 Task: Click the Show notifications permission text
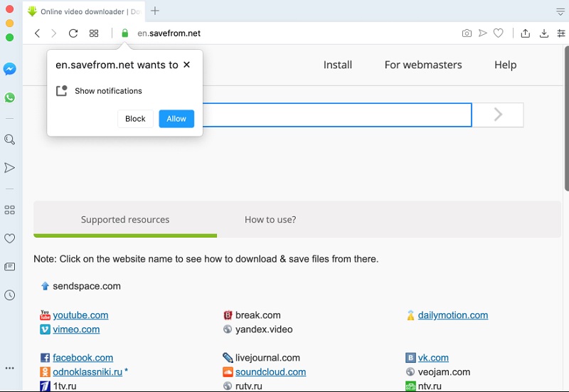(108, 91)
